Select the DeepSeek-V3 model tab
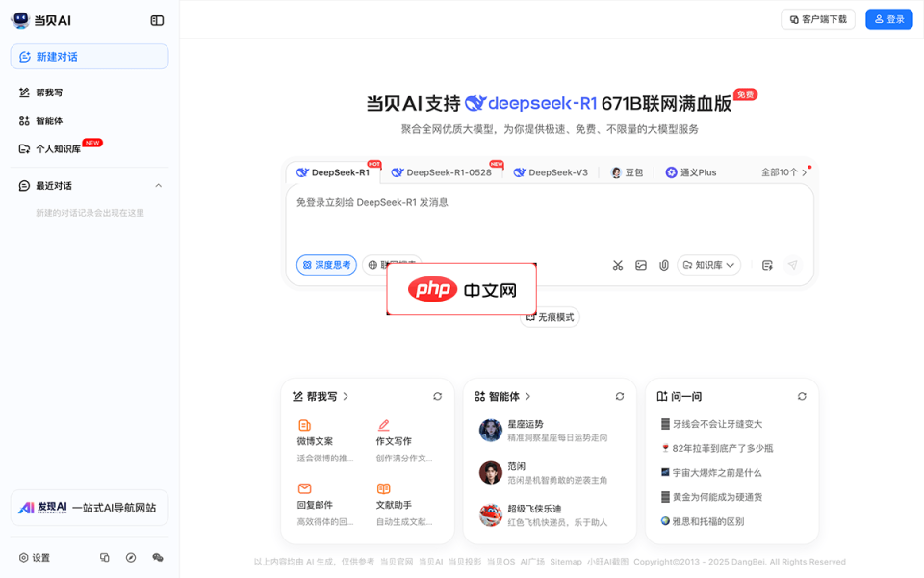The image size is (924, 578). [551, 172]
